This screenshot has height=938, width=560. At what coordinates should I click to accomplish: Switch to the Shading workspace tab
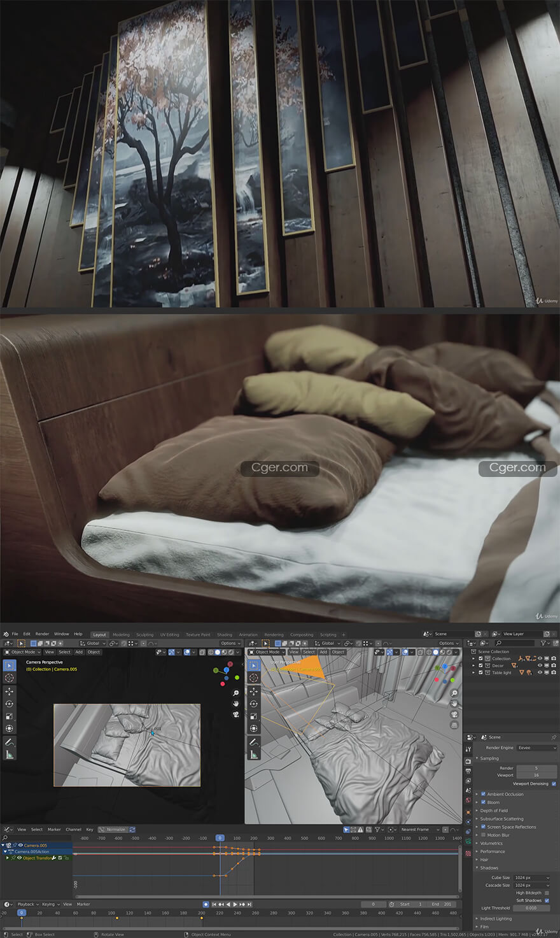click(x=225, y=635)
